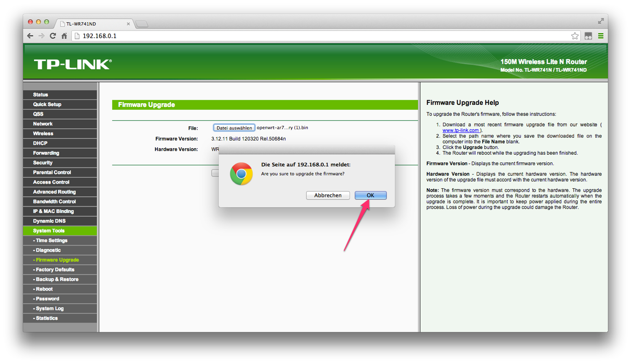Click the browser forward arrow
Screen dimensions: 631x364
pos(41,36)
